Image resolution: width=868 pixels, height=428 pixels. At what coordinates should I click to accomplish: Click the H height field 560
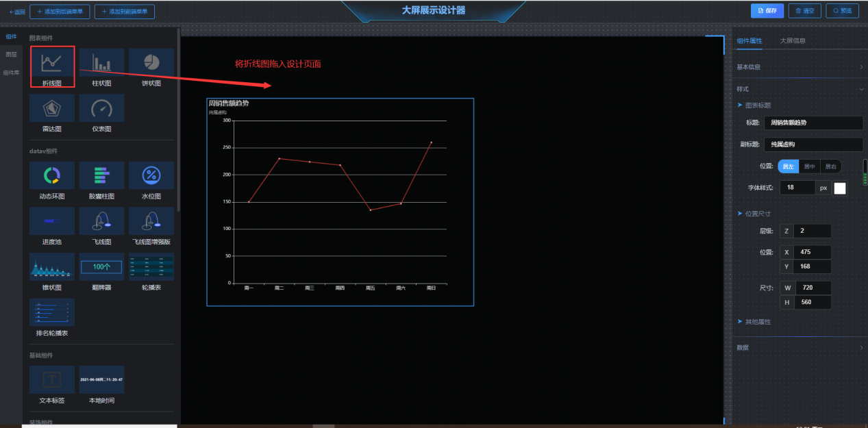(813, 302)
